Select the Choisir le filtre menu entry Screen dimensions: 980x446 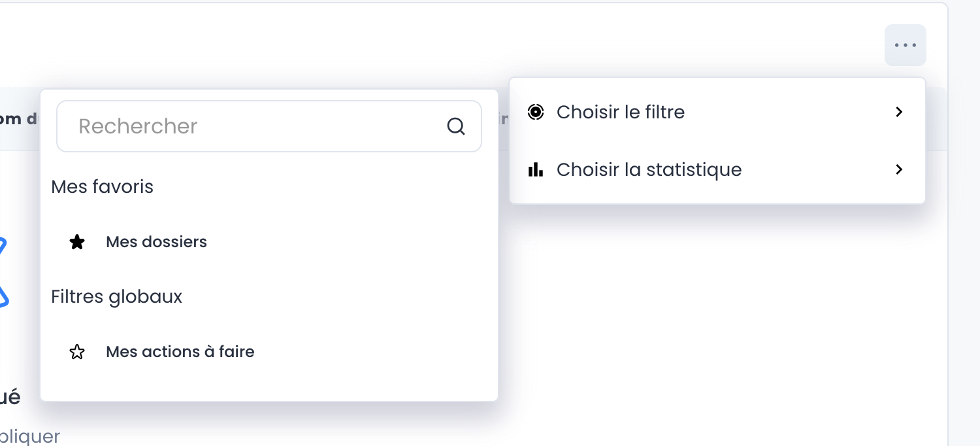coord(621,112)
